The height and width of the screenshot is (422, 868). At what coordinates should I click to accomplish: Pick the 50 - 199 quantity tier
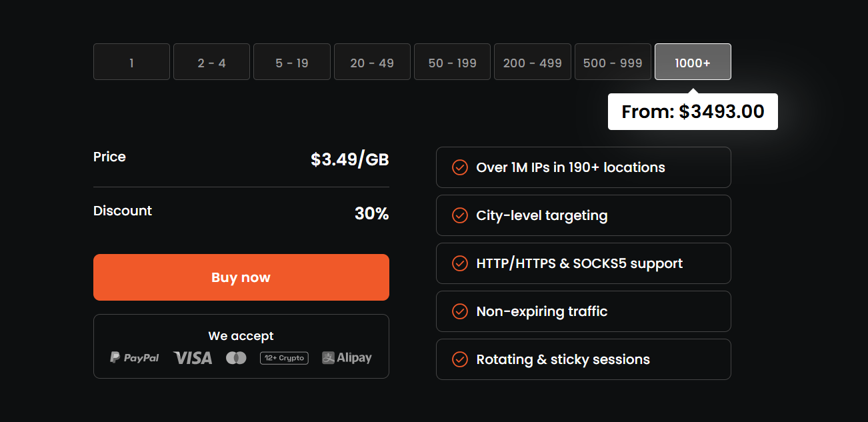click(x=452, y=62)
